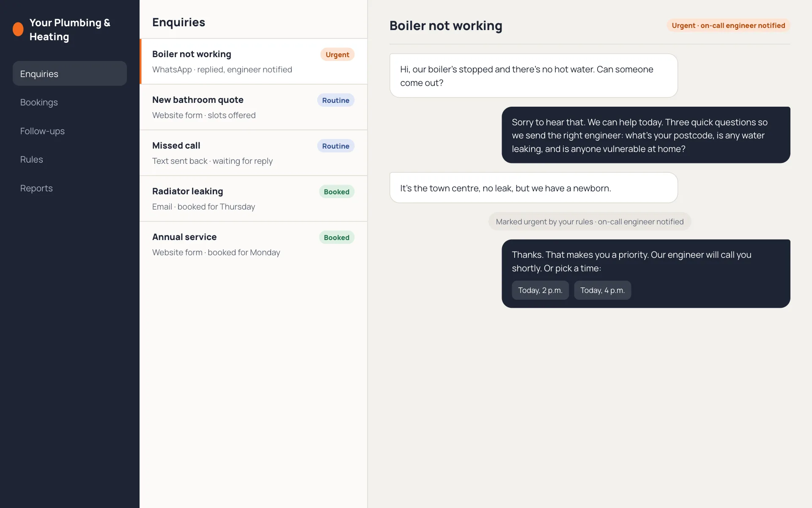Click the 'WhatsApp · replied, engineer notified' subtitle
The image size is (812, 508).
pos(222,69)
